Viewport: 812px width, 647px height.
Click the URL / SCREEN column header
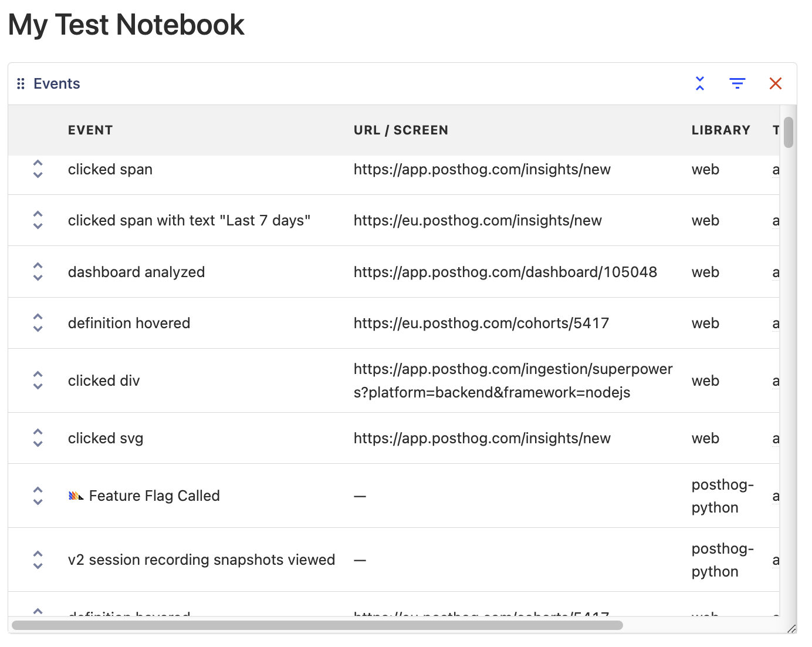point(401,130)
